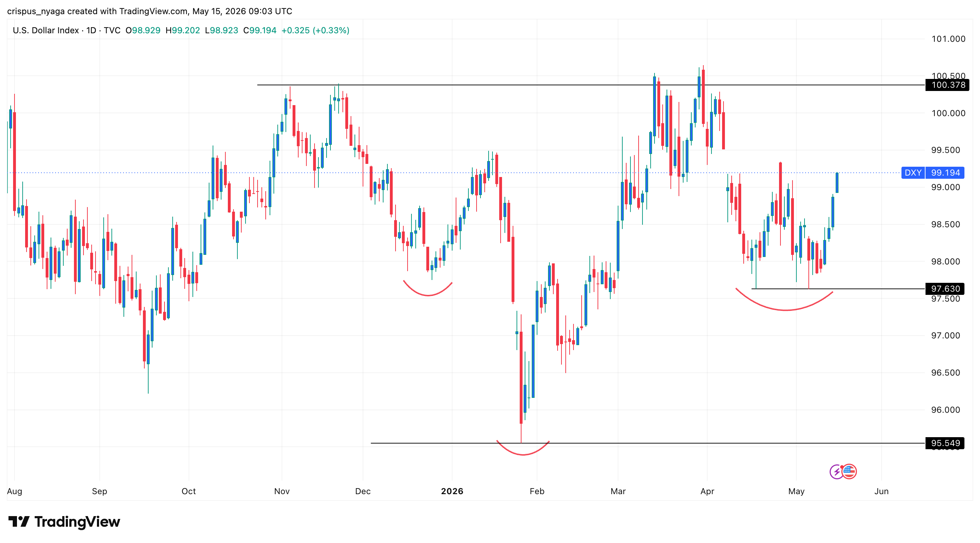This screenshot has height=543, width=980.
Task: Open the TradingView logo link
Action: tap(64, 521)
